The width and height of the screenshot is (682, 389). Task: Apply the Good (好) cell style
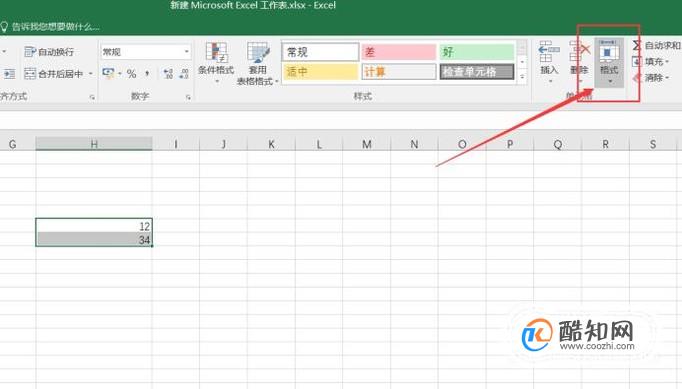[x=477, y=52]
